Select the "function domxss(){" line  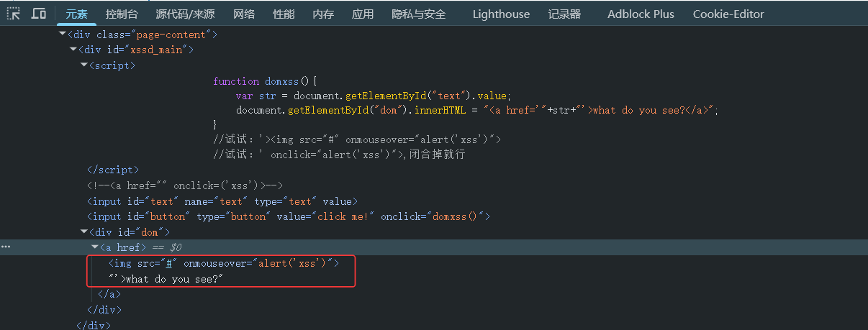pos(265,81)
